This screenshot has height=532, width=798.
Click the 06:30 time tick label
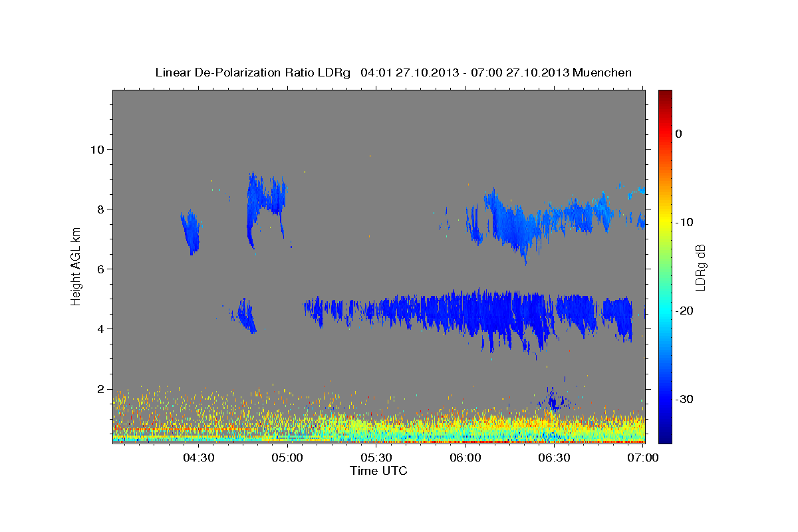click(x=555, y=458)
